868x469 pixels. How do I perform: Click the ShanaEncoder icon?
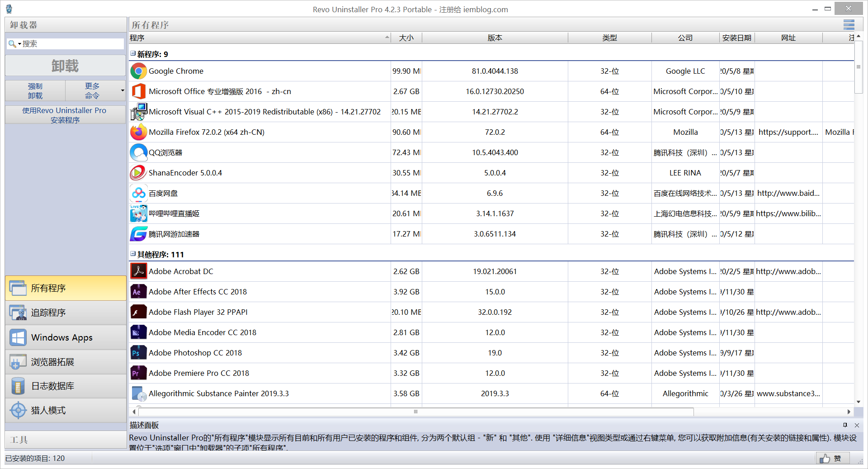[139, 173]
